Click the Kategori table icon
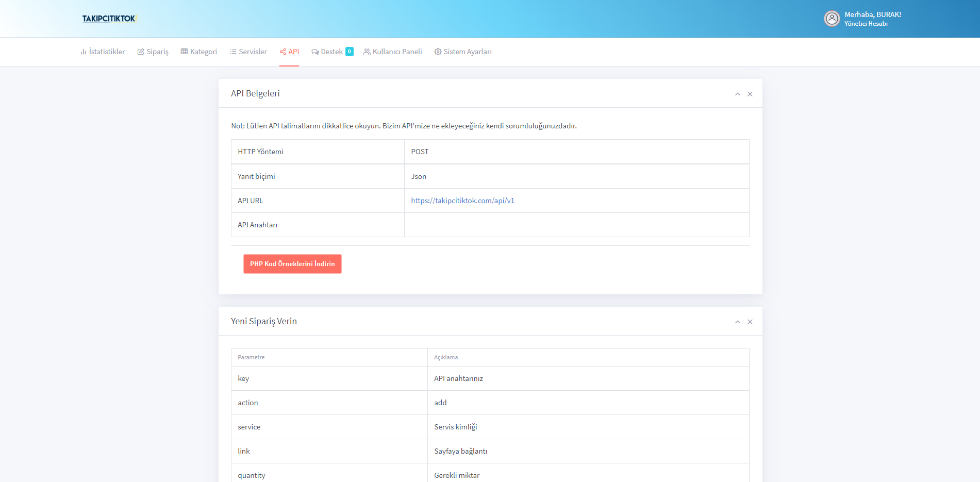Viewport: 980px width, 482px height. [x=184, y=52]
